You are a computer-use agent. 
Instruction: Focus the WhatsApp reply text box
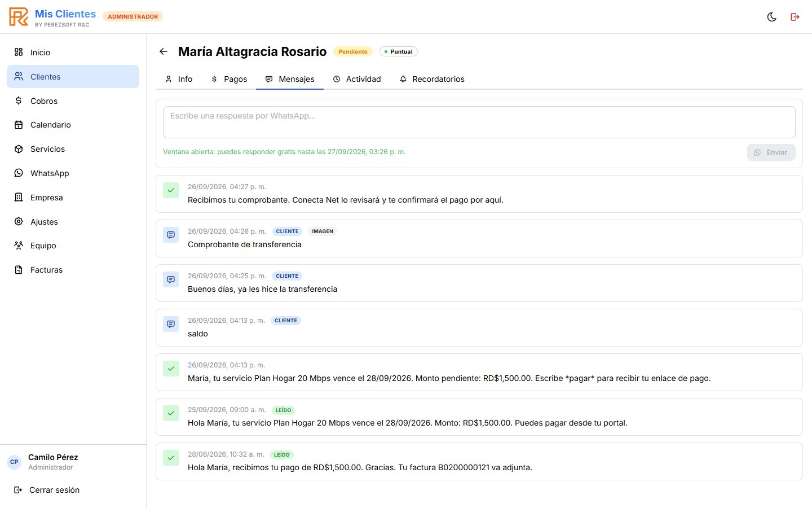pos(479,122)
